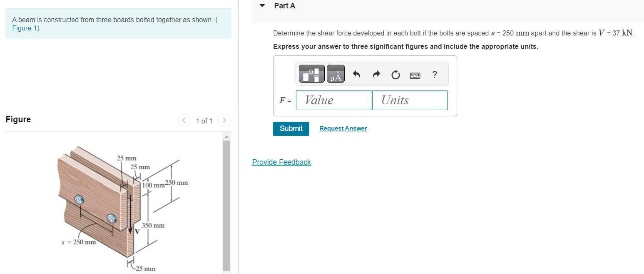This screenshot has height=274, width=644.
Task: Click the 'Part A' heading text
Action: pos(285,6)
